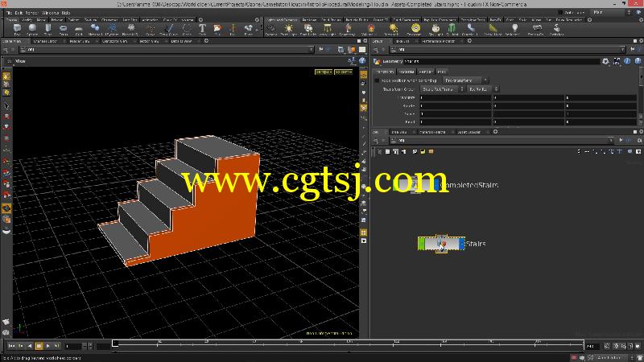Click the current frame number field
This screenshot has height=362, width=644.
(x=73, y=347)
